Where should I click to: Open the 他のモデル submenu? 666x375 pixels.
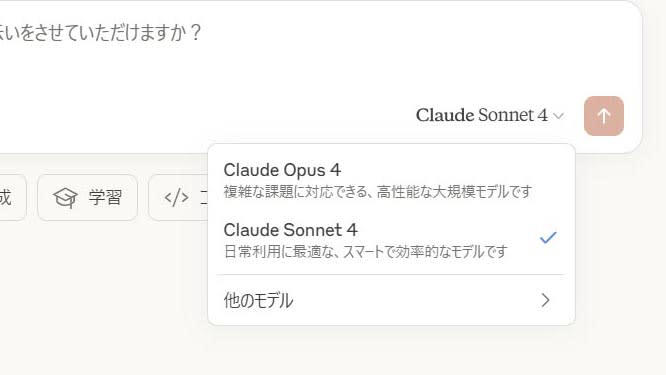coord(391,300)
